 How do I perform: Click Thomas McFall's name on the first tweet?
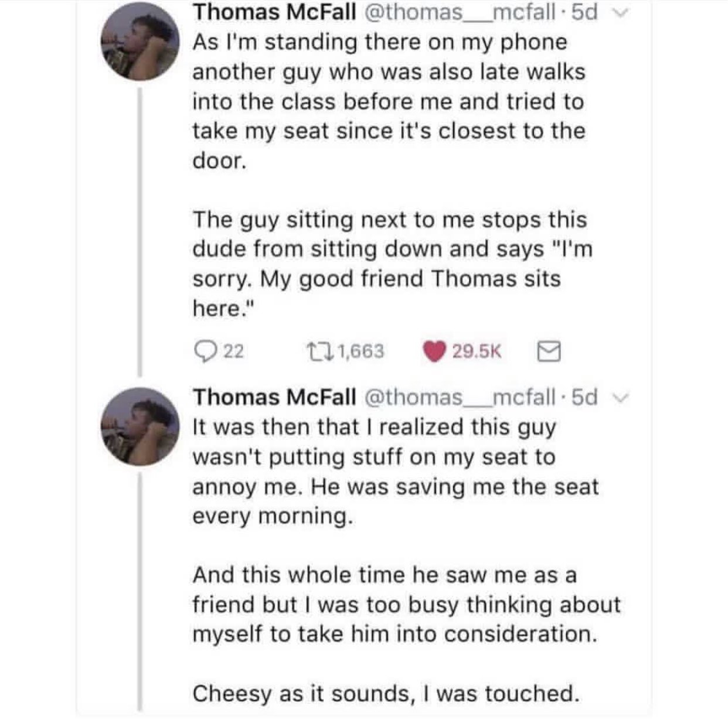coord(274,13)
